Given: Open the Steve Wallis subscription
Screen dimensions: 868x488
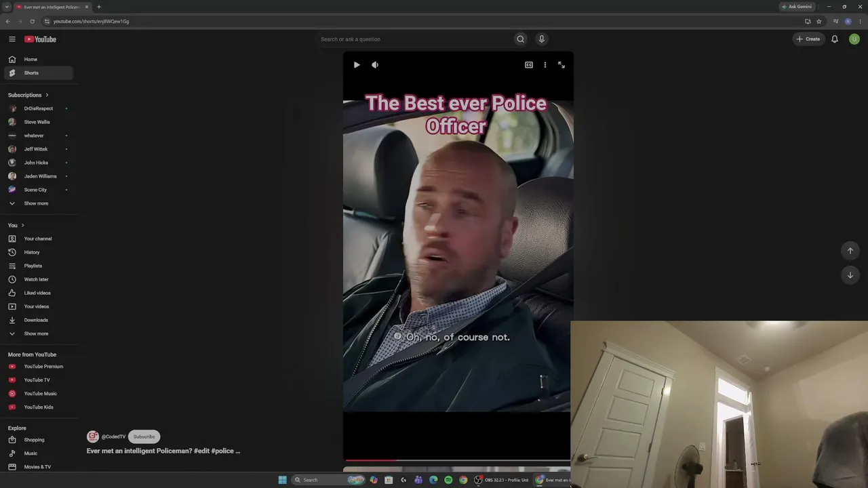Looking at the screenshot, I should (39, 122).
